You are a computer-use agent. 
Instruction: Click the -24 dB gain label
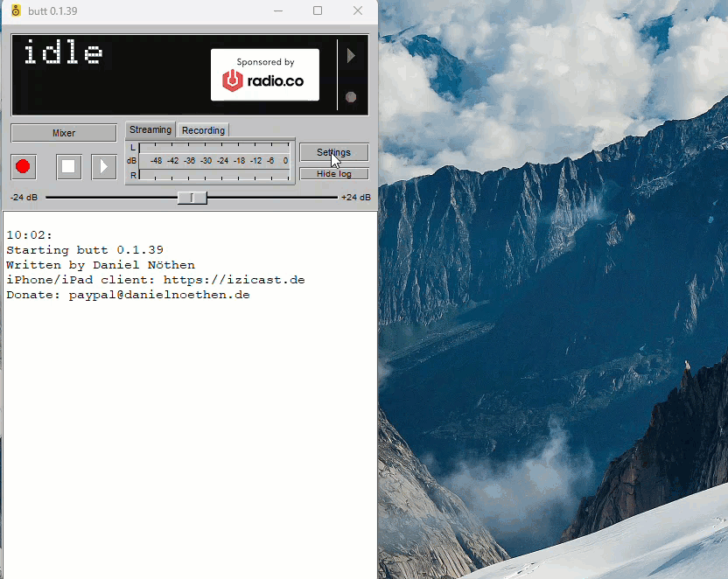coord(24,197)
